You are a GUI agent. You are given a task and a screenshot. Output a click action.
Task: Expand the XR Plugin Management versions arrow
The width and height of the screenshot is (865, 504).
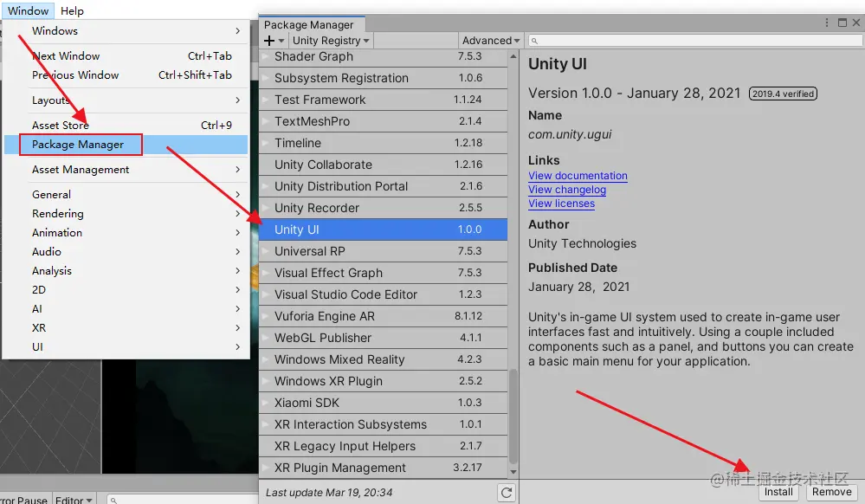(x=266, y=468)
